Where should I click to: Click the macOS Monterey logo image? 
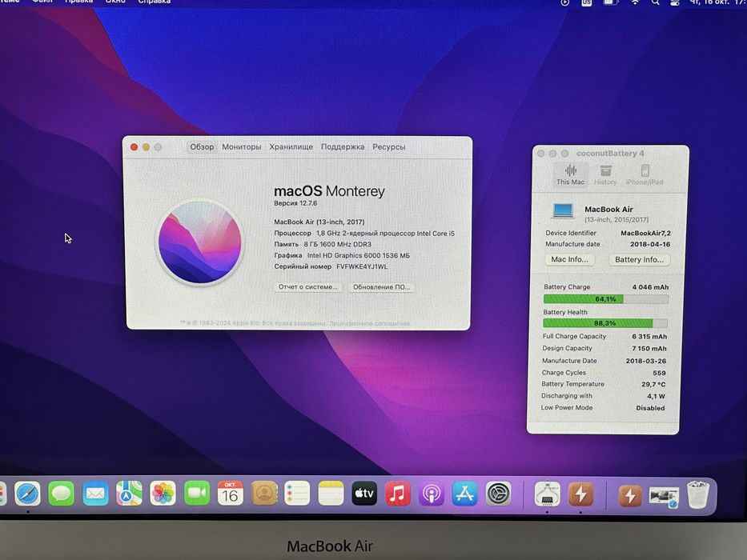pyautogui.click(x=199, y=242)
